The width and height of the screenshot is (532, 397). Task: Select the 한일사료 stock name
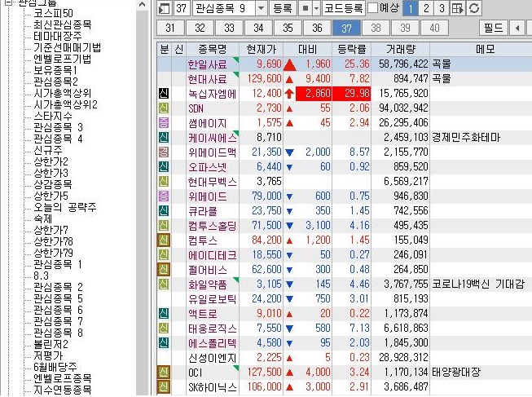point(207,64)
